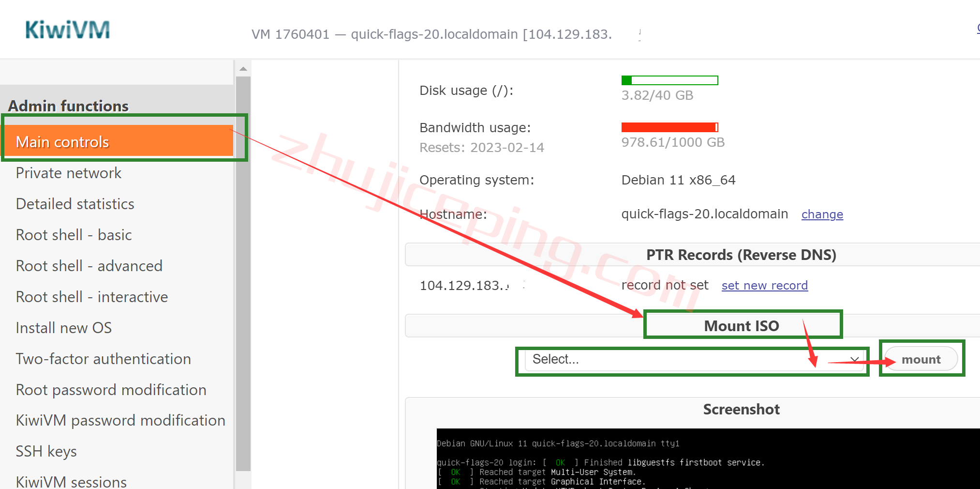Open Root shell - interactive
Viewport: 980px width, 489px height.
pos(92,297)
